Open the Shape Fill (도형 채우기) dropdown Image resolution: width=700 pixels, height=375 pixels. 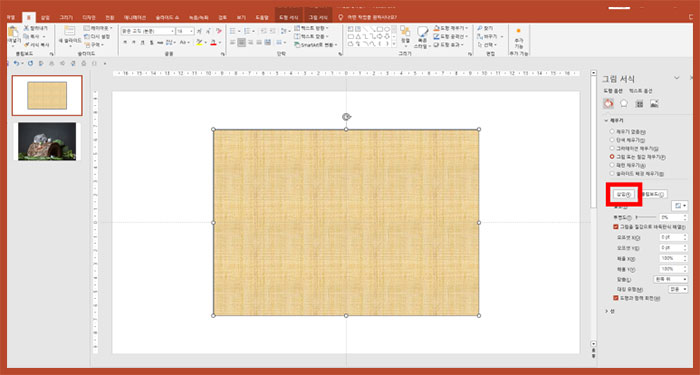pos(451,28)
